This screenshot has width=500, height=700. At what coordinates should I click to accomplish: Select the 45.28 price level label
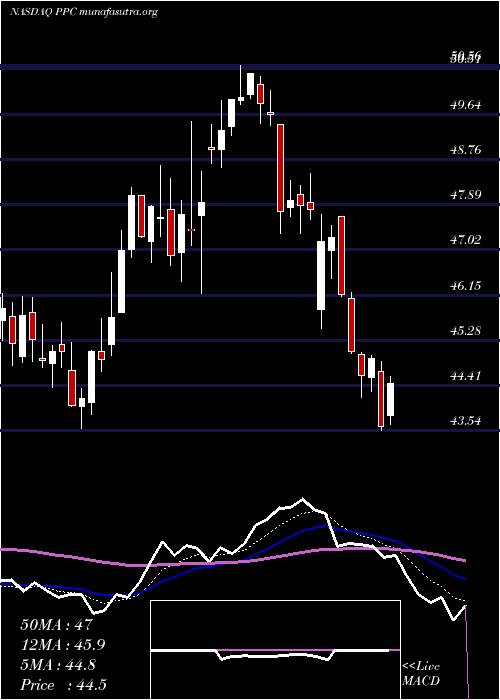(x=466, y=331)
